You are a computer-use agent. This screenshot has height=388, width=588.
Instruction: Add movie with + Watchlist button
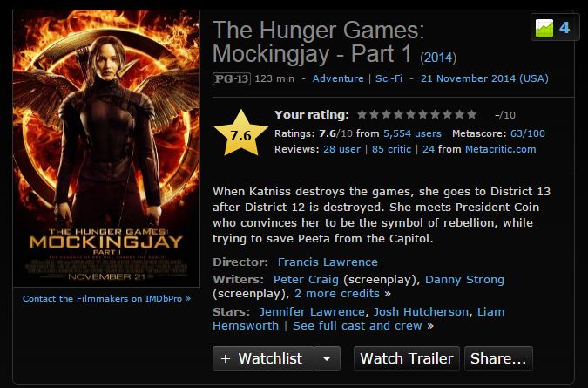[x=263, y=358]
